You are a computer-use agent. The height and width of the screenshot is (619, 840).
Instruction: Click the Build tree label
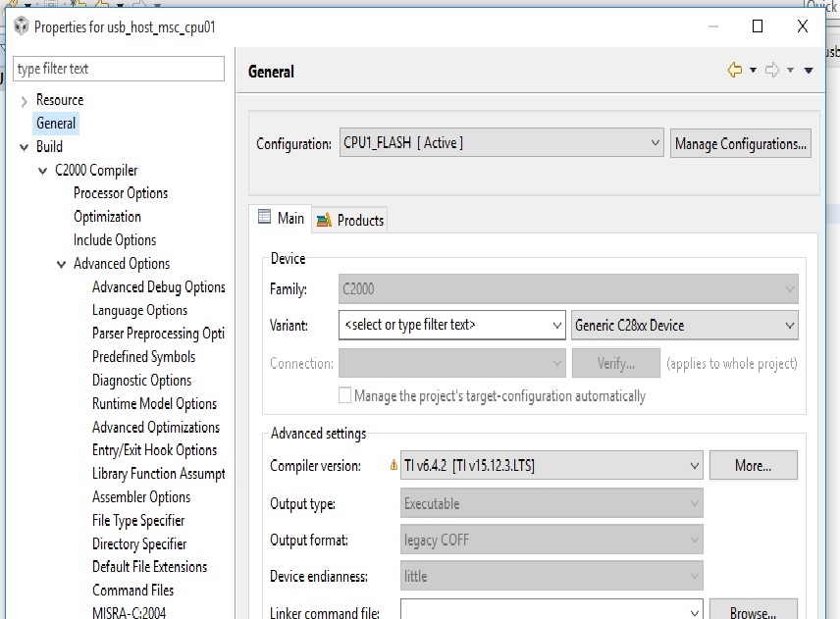click(x=49, y=147)
